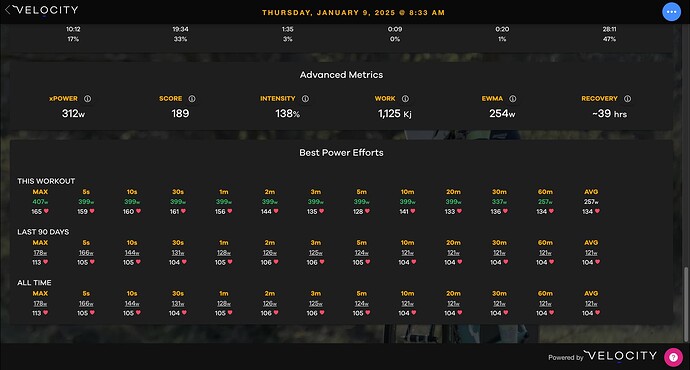Open Last 90 Days 5s 166w effort
The width and height of the screenshot is (690, 370).
tap(86, 253)
